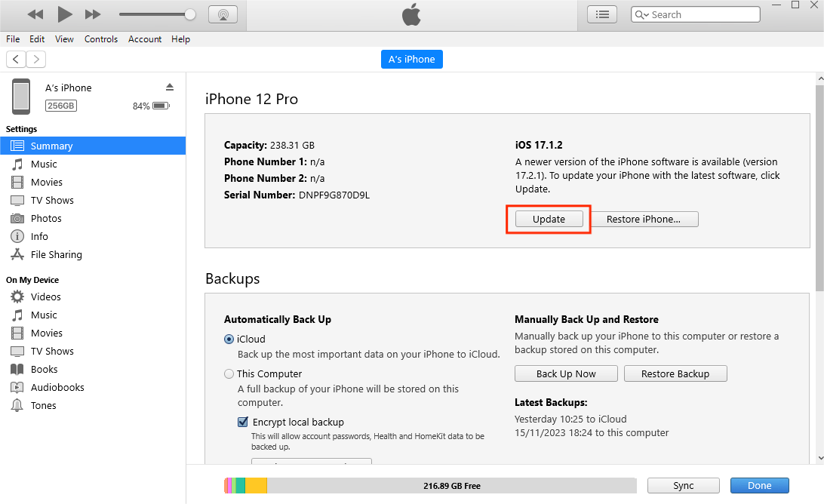Open the Account menu
Screen dimensions: 824x504
point(145,39)
